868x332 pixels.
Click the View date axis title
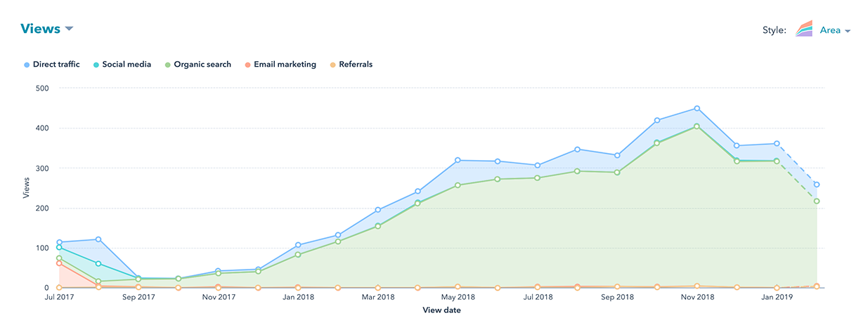(441, 310)
